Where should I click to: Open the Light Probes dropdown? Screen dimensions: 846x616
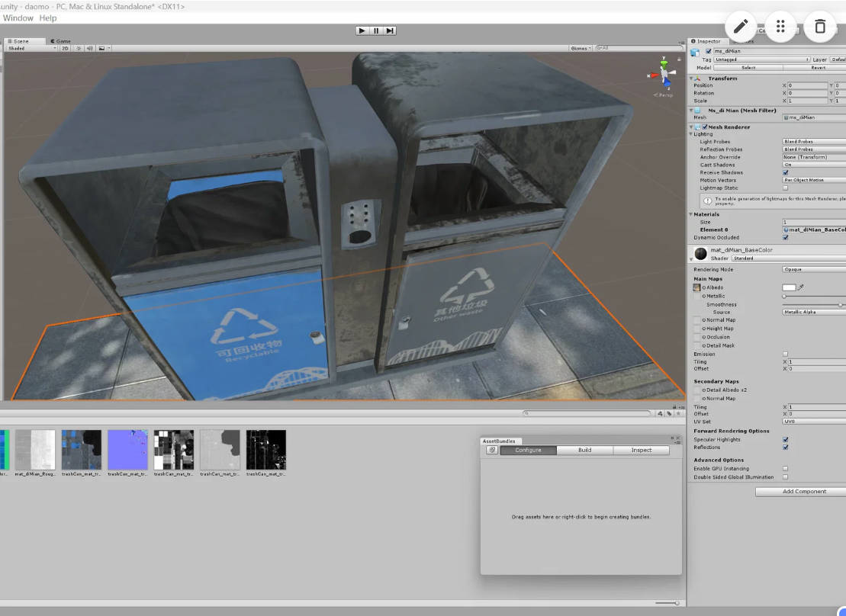tap(814, 142)
